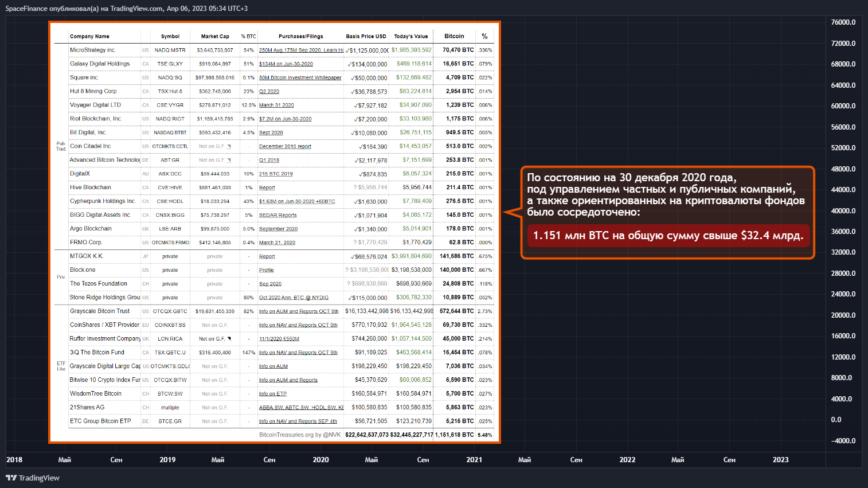Select the '$32,445,227,717' total today's value
Image resolution: width=868 pixels, height=488 pixels.
(x=412, y=435)
